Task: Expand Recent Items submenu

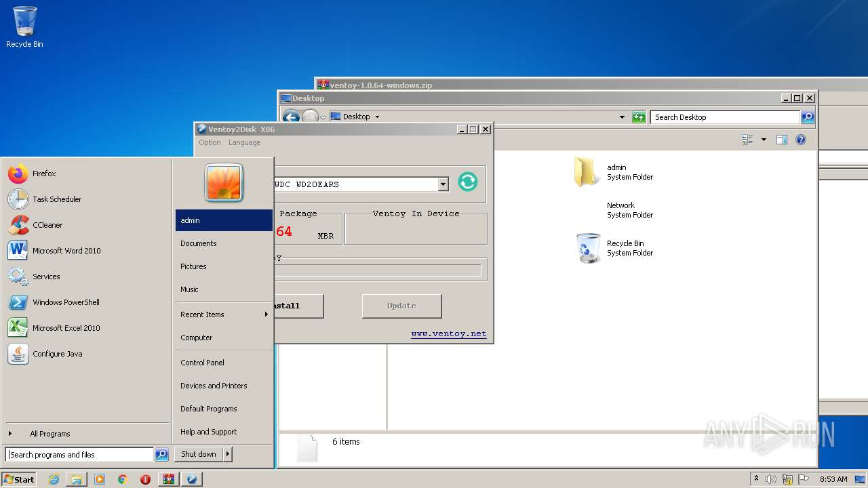Action: (224, 314)
